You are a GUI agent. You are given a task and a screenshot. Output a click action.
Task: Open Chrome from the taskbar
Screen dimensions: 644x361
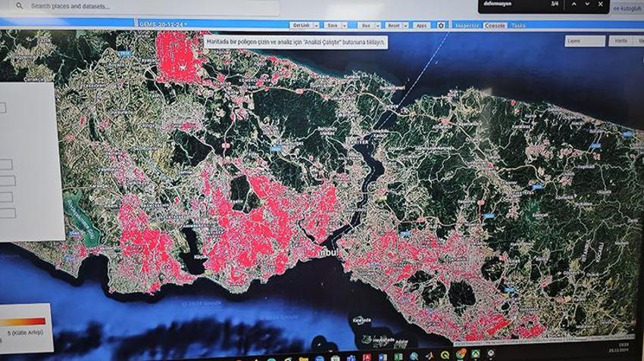(x=461, y=354)
